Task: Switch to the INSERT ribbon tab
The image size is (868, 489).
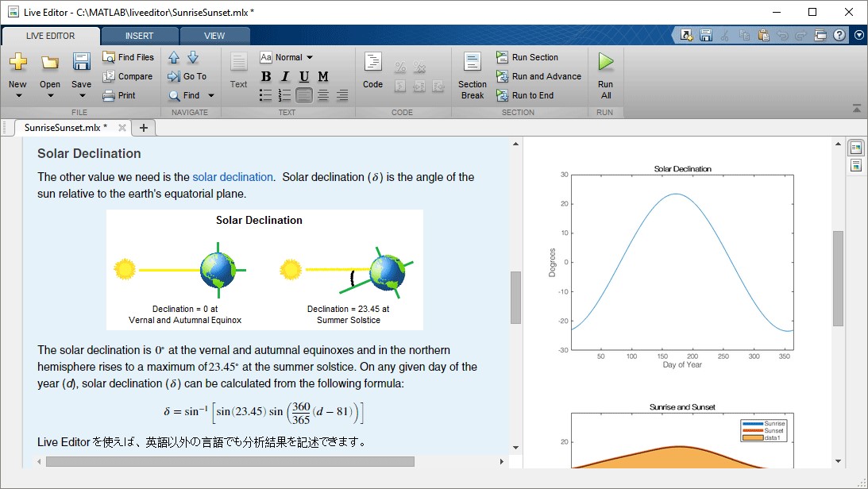Action: click(x=140, y=35)
